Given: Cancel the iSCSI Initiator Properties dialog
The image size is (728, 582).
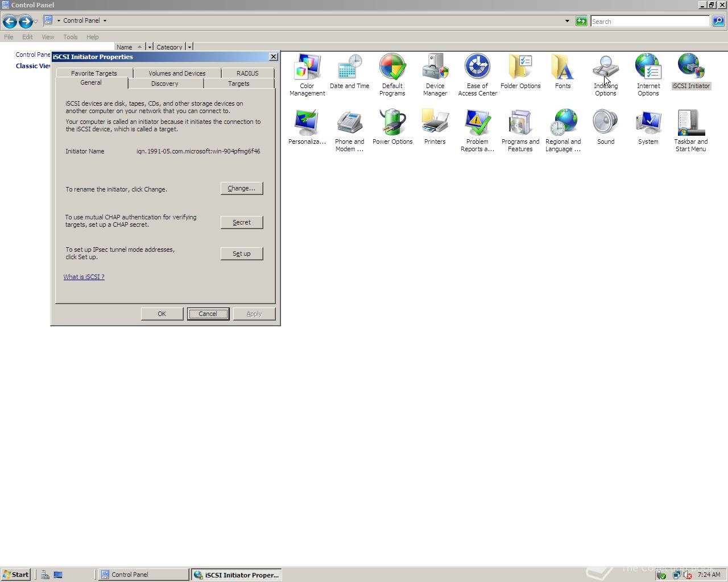Looking at the screenshot, I should click(x=208, y=314).
